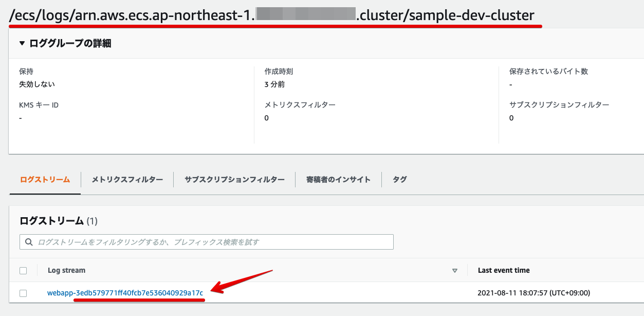Image resolution: width=644 pixels, height=316 pixels.
Task: Switch to the メトリクスフィルター tab
Action: click(x=129, y=179)
